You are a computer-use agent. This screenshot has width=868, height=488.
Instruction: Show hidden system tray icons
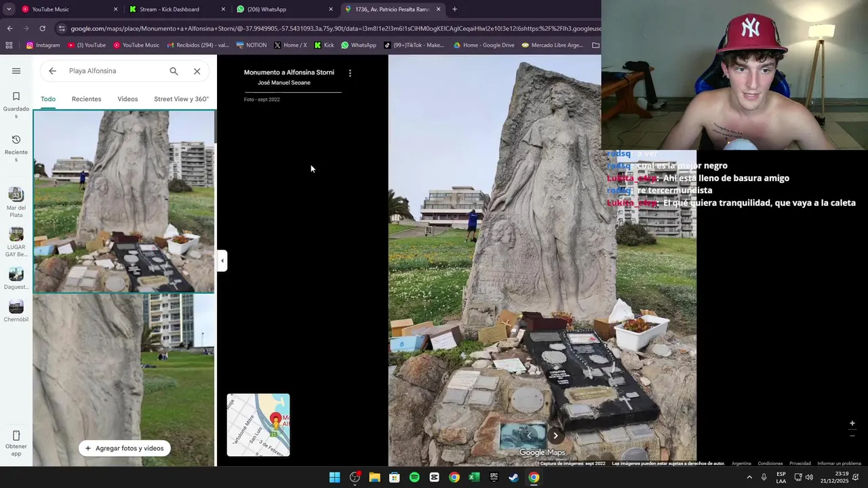click(749, 477)
